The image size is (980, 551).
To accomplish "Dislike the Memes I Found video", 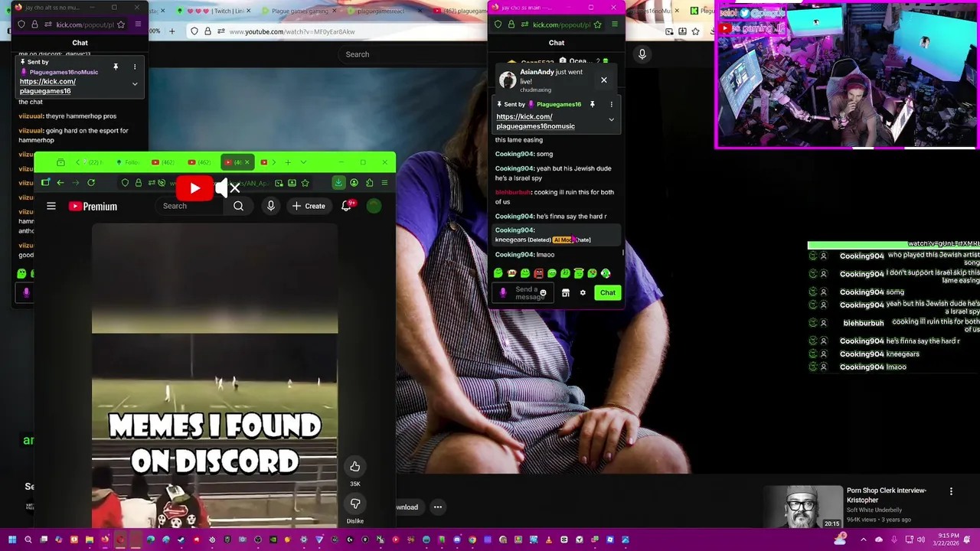I will coord(355,504).
